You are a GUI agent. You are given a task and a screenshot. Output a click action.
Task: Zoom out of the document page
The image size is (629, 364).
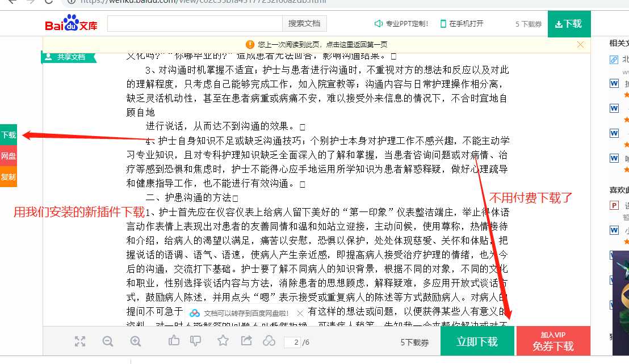(x=108, y=341)
